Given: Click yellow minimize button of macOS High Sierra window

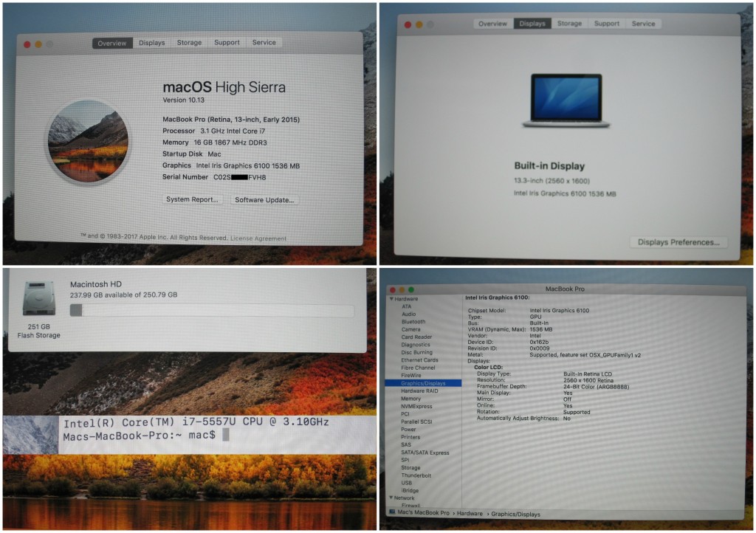Looking at the screenshot, I should pos(38,44).
